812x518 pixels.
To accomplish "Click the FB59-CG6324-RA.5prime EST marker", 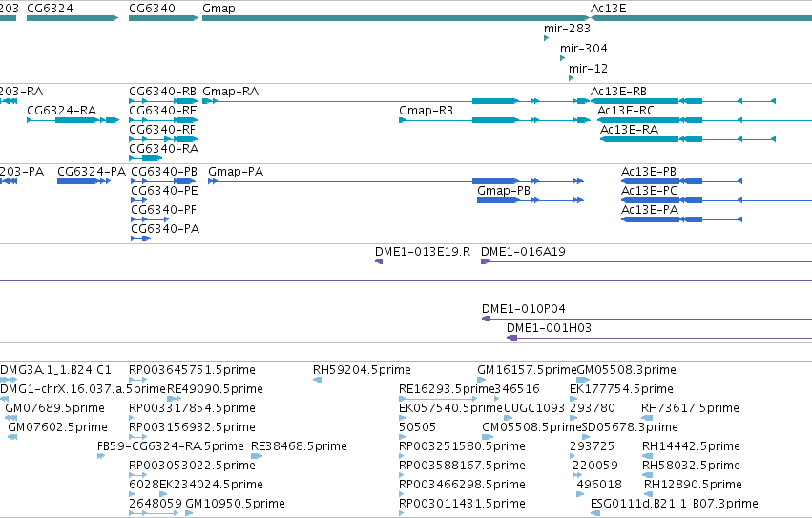I will (101, 456).
